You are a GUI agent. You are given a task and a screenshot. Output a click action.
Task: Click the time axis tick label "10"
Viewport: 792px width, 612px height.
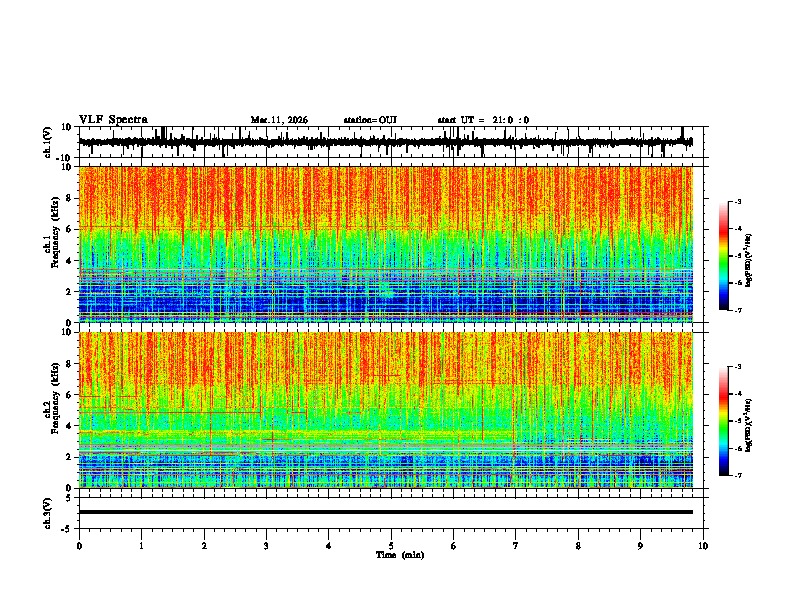coord(703,546)
